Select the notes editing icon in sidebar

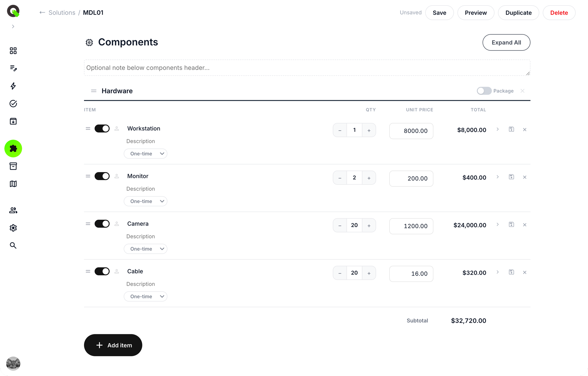13,68
